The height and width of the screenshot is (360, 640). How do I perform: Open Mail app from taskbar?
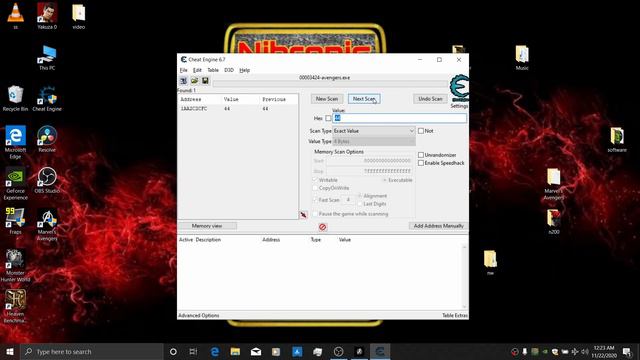[x=256, y=351]
